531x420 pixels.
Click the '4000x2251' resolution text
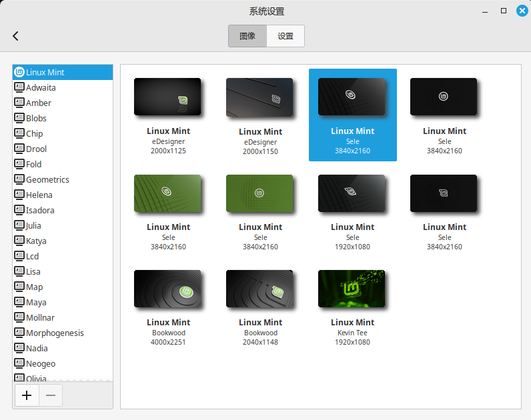point(168,342)
